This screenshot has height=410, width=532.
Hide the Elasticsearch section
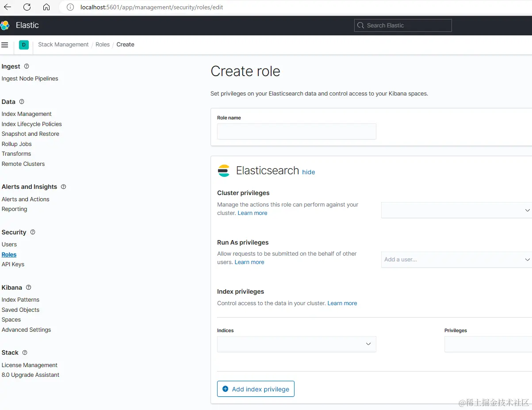pos(309,172)
